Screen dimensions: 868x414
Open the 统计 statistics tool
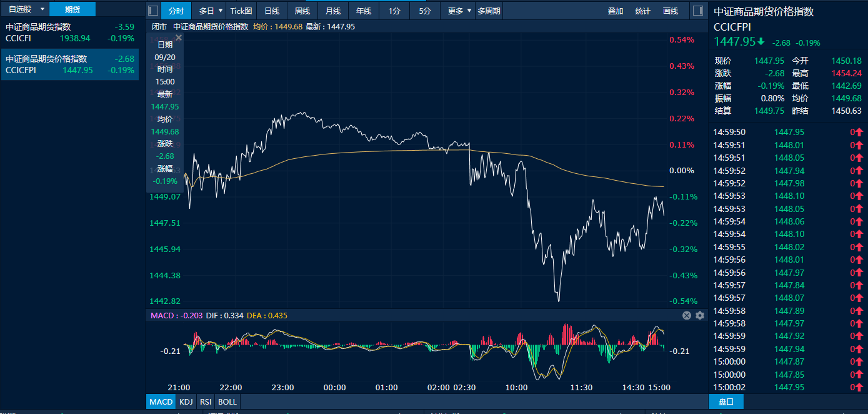coord(642,11)
